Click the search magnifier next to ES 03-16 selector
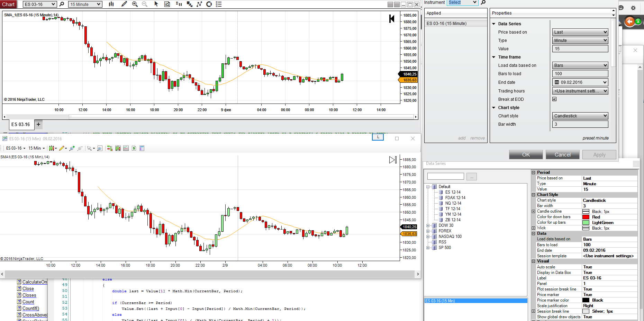644x321 pixels. (x=62, y=4)
